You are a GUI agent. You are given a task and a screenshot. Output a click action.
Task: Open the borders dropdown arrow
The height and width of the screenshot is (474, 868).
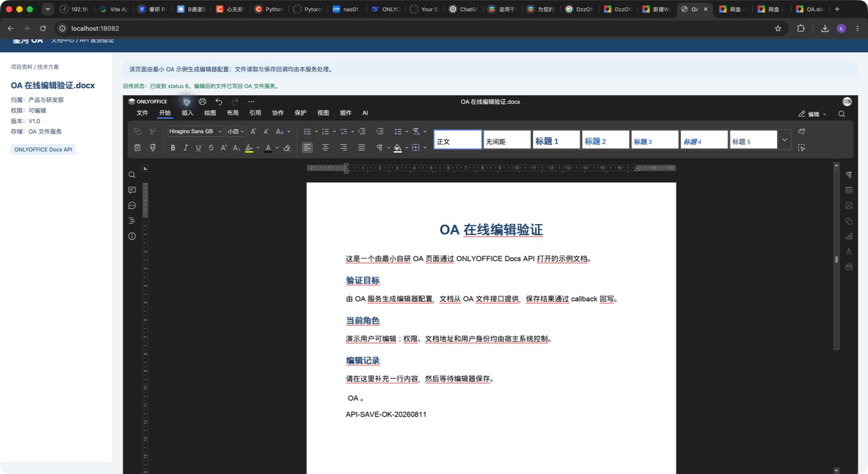(x=424, y=148)
